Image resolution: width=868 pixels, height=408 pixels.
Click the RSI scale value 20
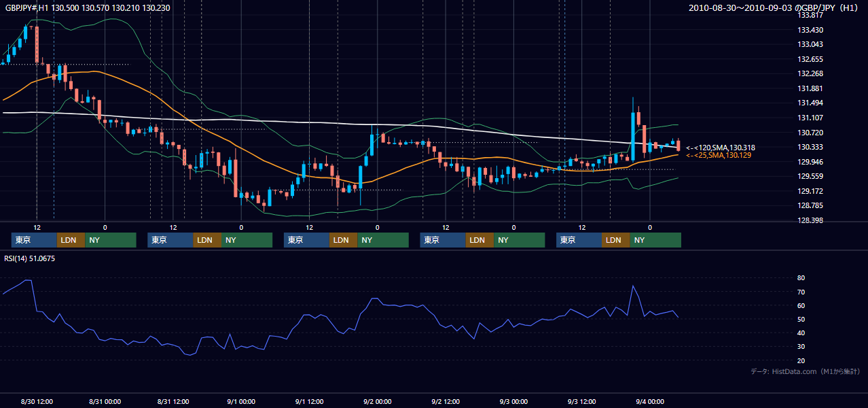[801, 360]
